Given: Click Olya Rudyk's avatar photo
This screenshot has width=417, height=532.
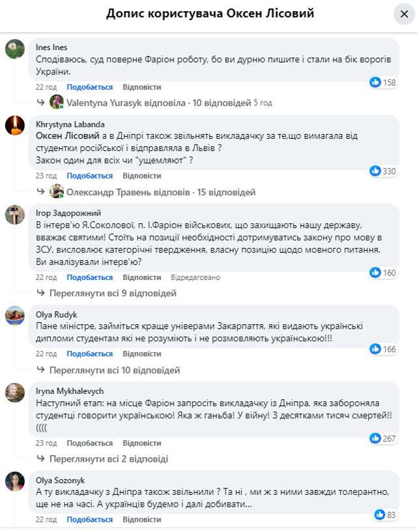Looking at the screenshot, I should click(x=15, y=316).
